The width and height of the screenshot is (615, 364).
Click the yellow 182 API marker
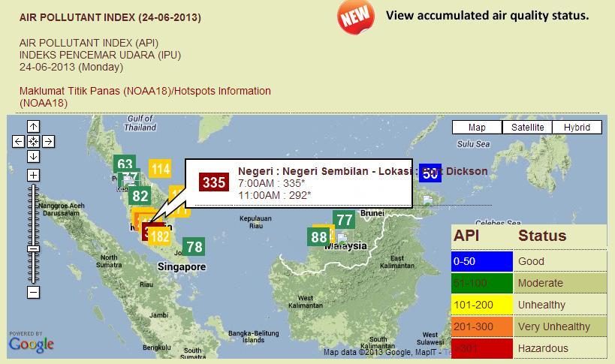pos(160,236)
